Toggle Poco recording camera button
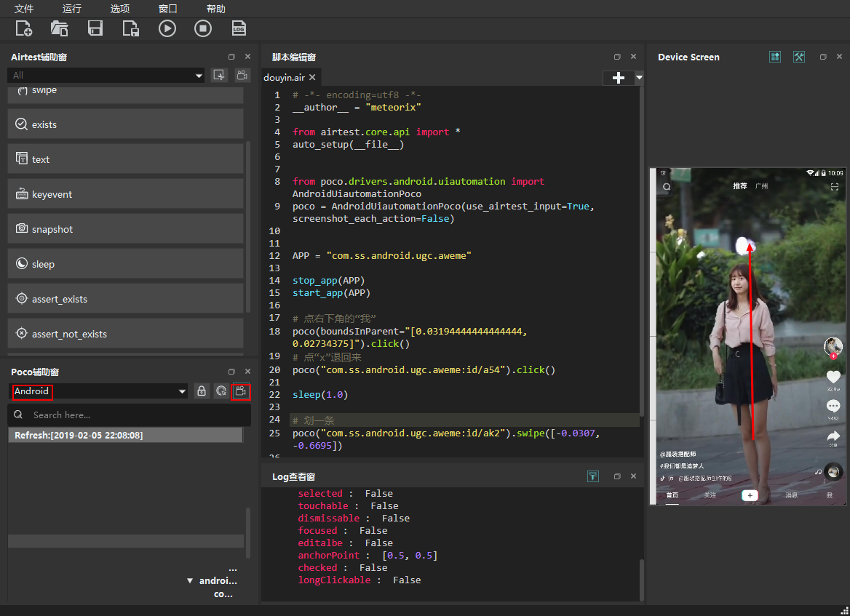Screen dimensions: 850x616 coord(241,391)
